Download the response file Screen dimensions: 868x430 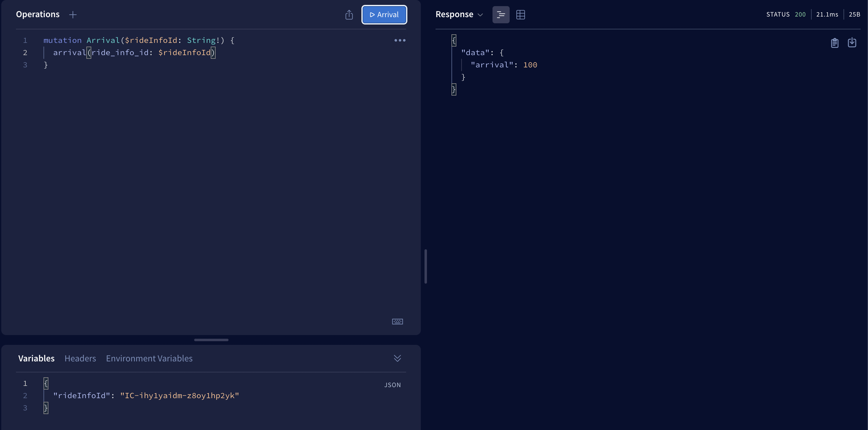coord(851,43)
